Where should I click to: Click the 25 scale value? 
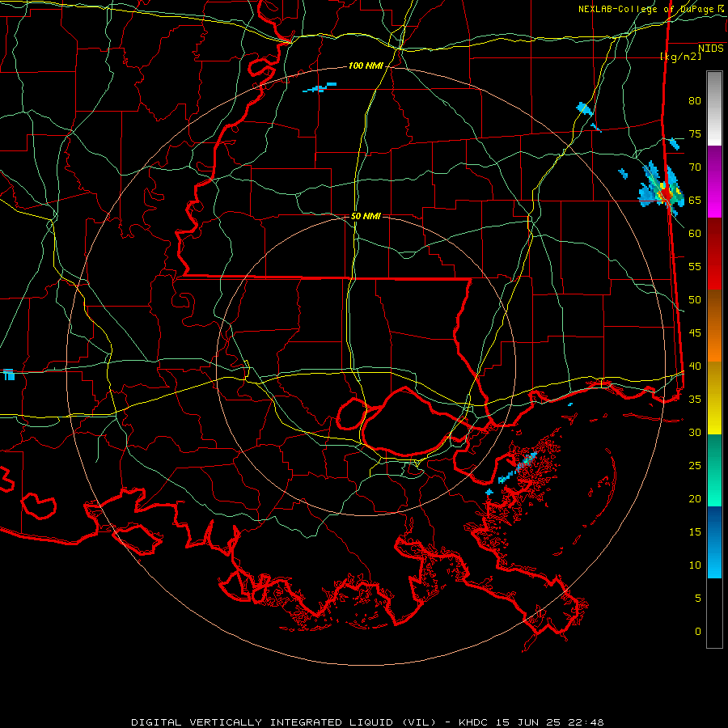pyautogui.click(x=695, y=466)
